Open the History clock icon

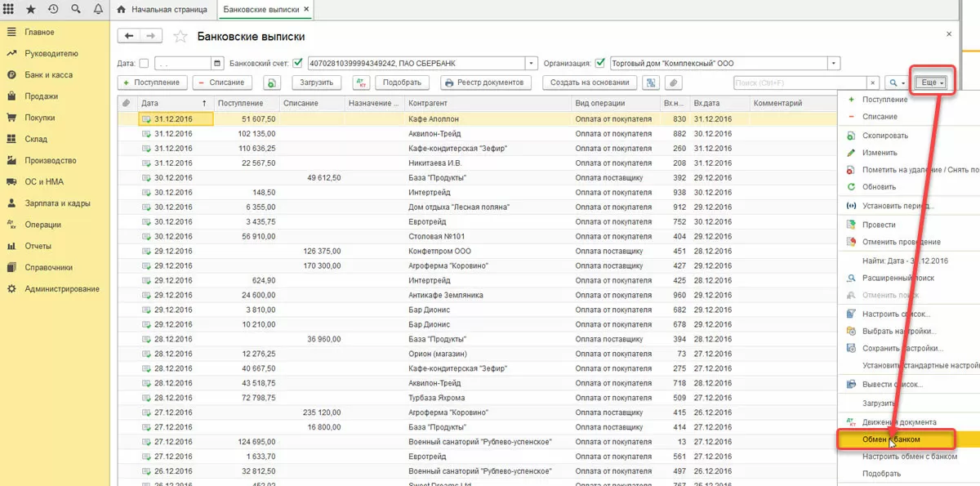coord(54,9)
